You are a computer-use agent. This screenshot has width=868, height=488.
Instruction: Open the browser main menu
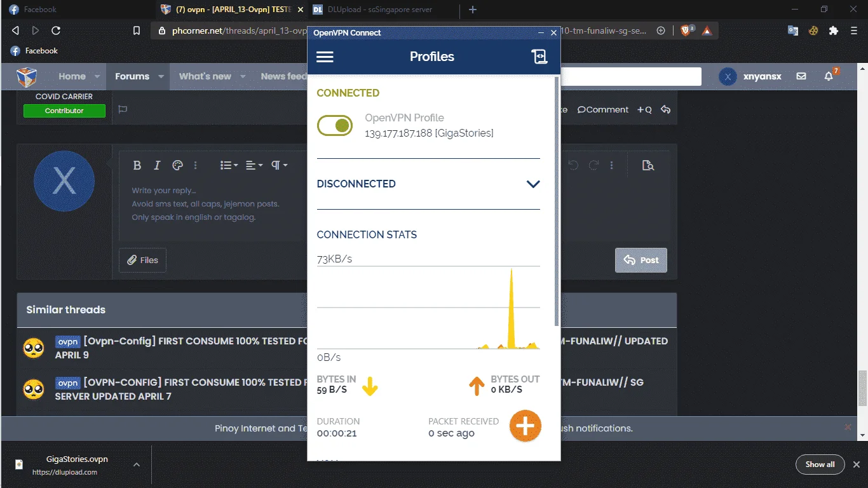tap(855, 30)
